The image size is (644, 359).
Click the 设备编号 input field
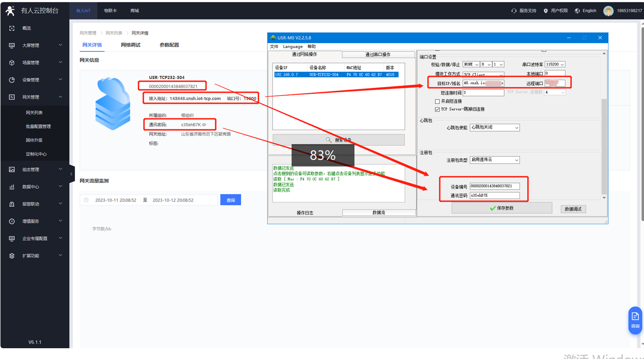click(x=494, y=186)
